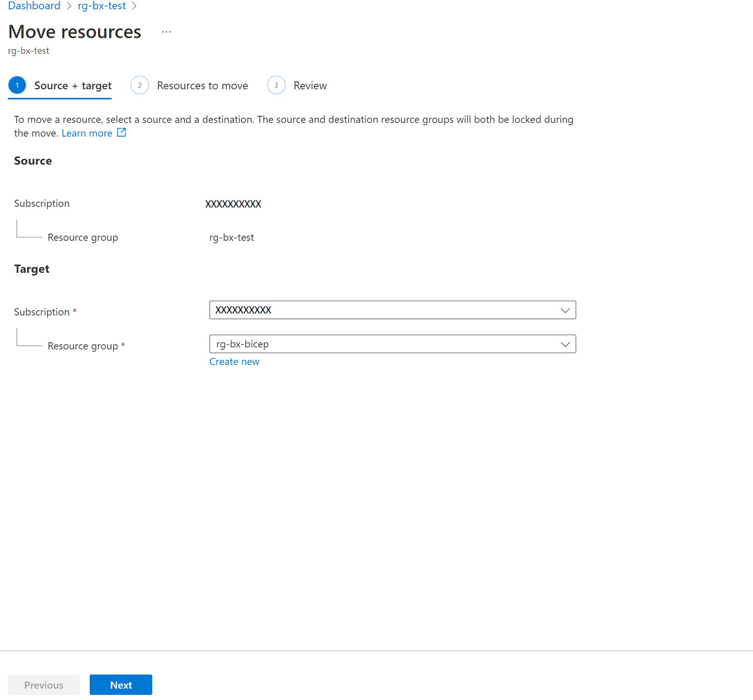This screenshot has width=753, height=700.
Task: Open the target Subscription dropdown
Action: [x=393, y=310]
